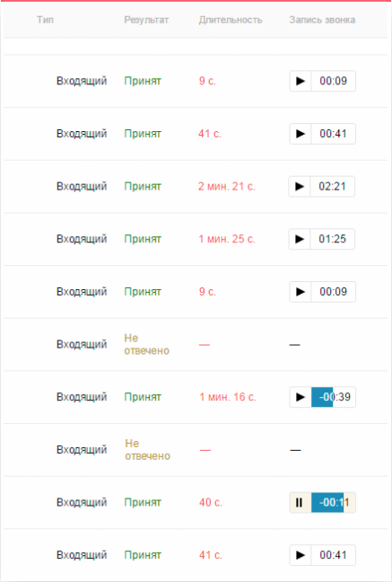Play the 41 с. recording above the 02:21 call
392x582 pixels.
point(300,134)
